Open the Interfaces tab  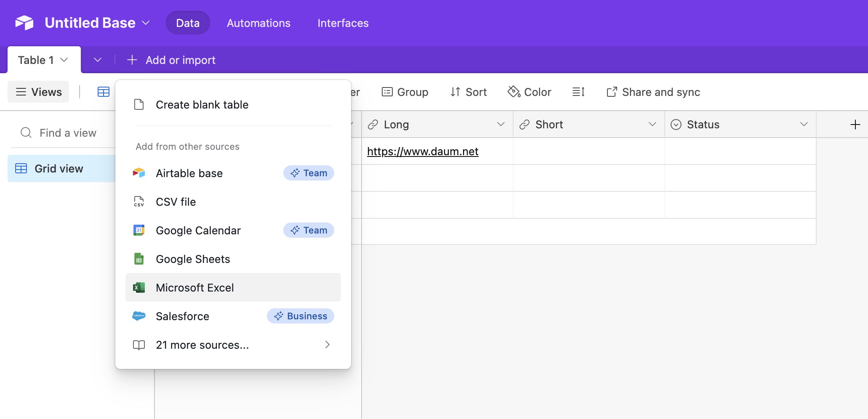pyautogui.click(x=343, y=23)
